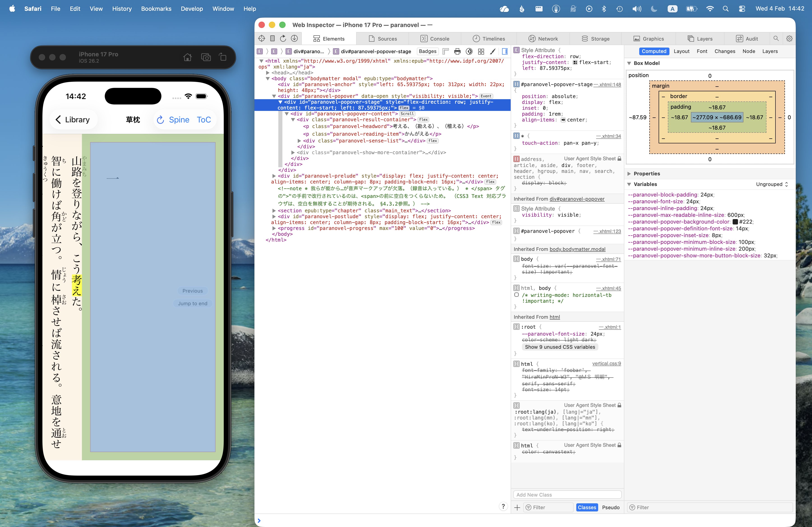Viewport: 812px width, 527px height.
Task: Open the Network tab
Action: [543, 39]
